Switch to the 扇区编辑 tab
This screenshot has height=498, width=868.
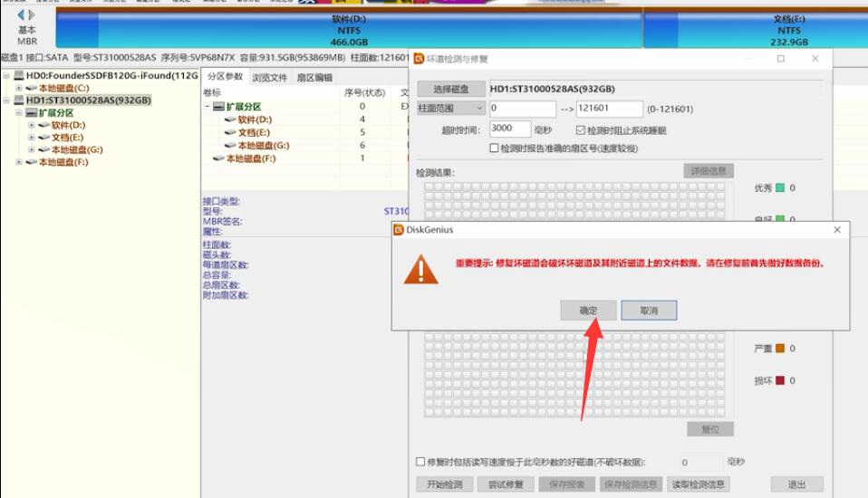(314, 78)
